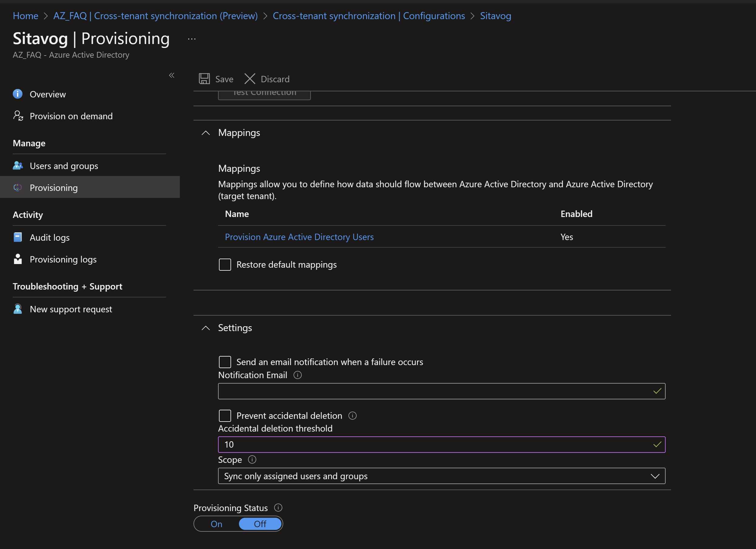Click the Users and groups icon
The height and width of the screenshot is (549, 756).
click(18, 166)
